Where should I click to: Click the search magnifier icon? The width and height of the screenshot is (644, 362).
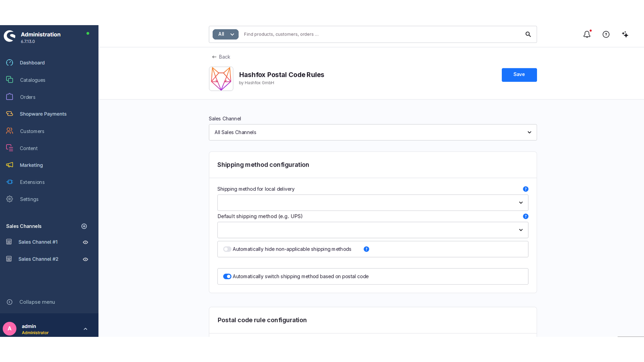pos(528,34)
